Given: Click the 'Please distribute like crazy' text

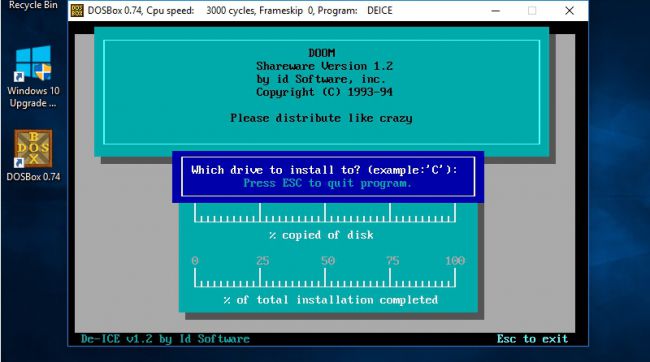Looking at the screenshot, I should 321,118.
